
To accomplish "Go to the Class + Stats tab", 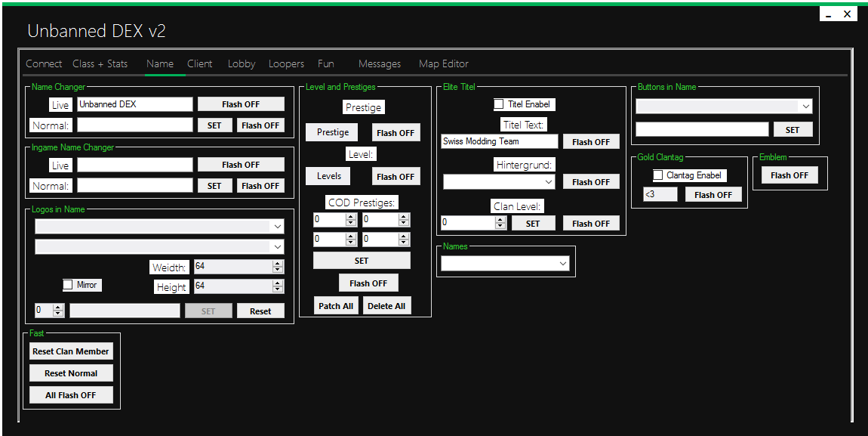I will coord(100,64).
